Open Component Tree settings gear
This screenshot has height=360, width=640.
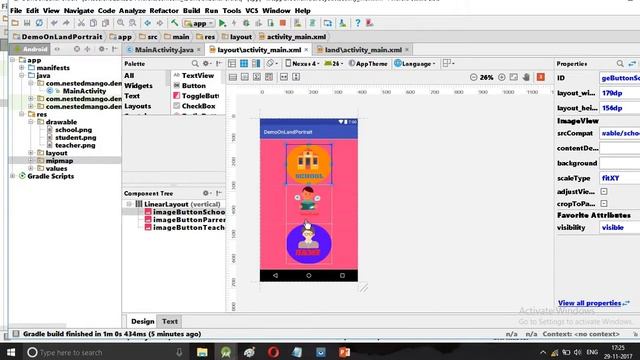pos(207,193)
